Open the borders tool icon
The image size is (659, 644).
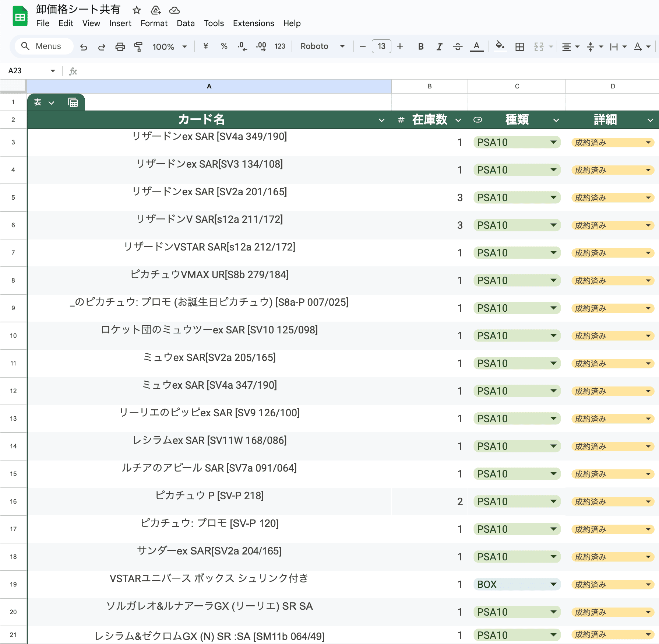pyautogui.click(x=519, y=47)
